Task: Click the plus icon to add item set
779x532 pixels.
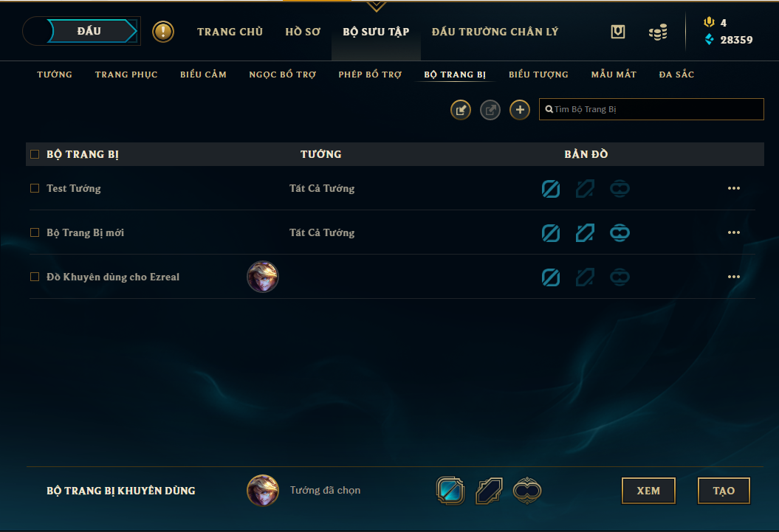Action: pos(520,110)
